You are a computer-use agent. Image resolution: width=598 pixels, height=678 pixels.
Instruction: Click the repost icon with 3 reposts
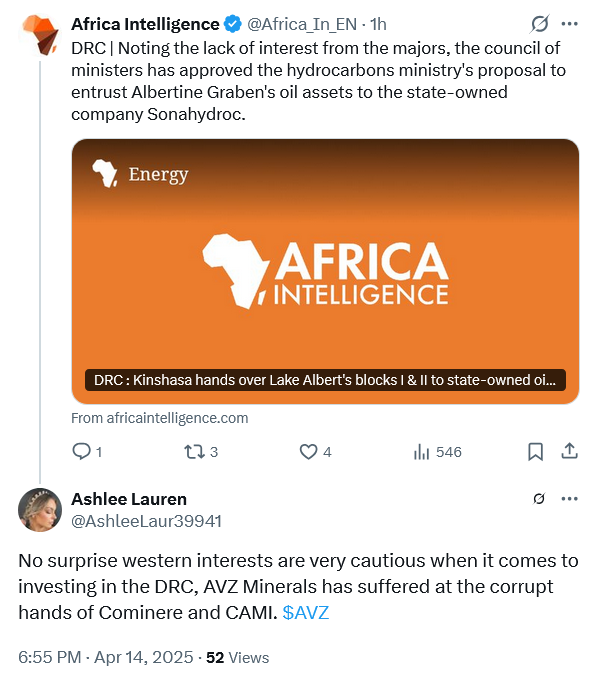pyautogui.click(x=194, y=452)
